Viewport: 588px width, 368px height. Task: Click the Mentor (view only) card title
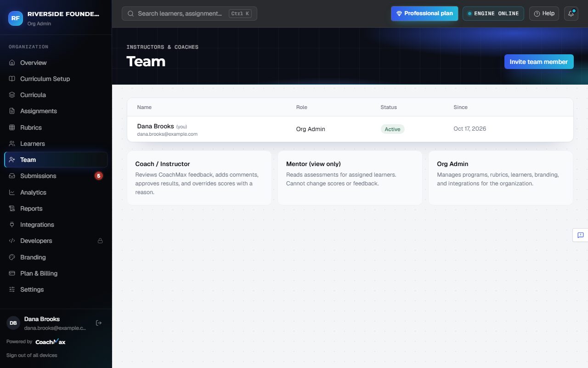[x=313, y=164]
